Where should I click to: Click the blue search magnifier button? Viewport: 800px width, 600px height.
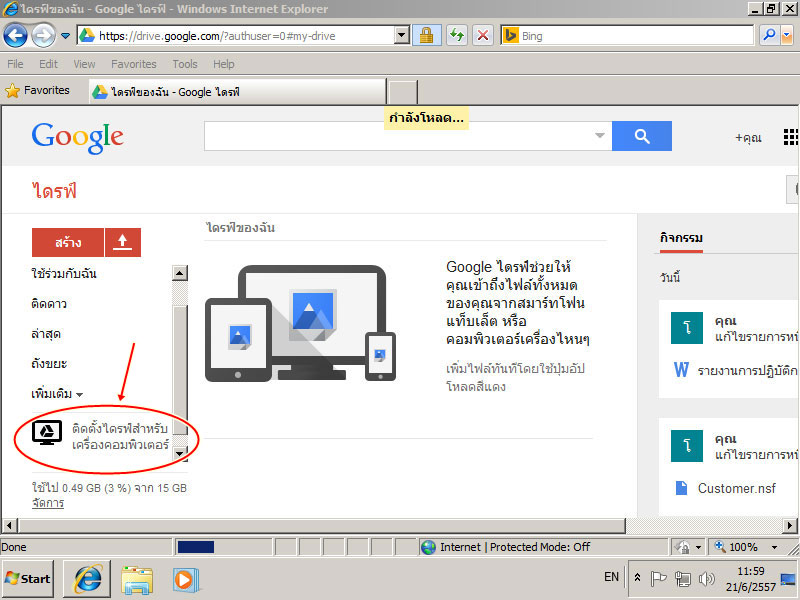click(642, 136)
